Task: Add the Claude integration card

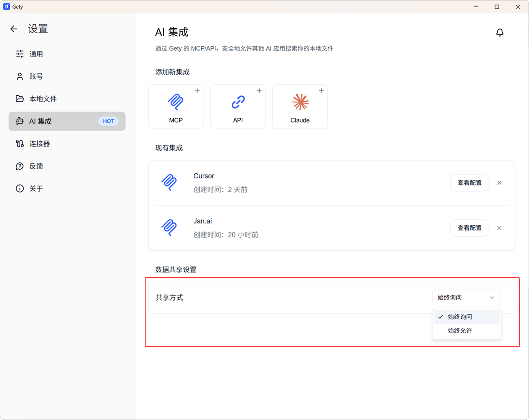Action: pos(300,106)
